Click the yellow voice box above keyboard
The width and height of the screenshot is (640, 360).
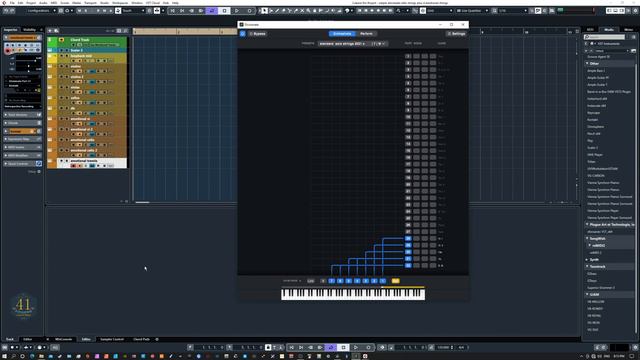click(395, 281)
